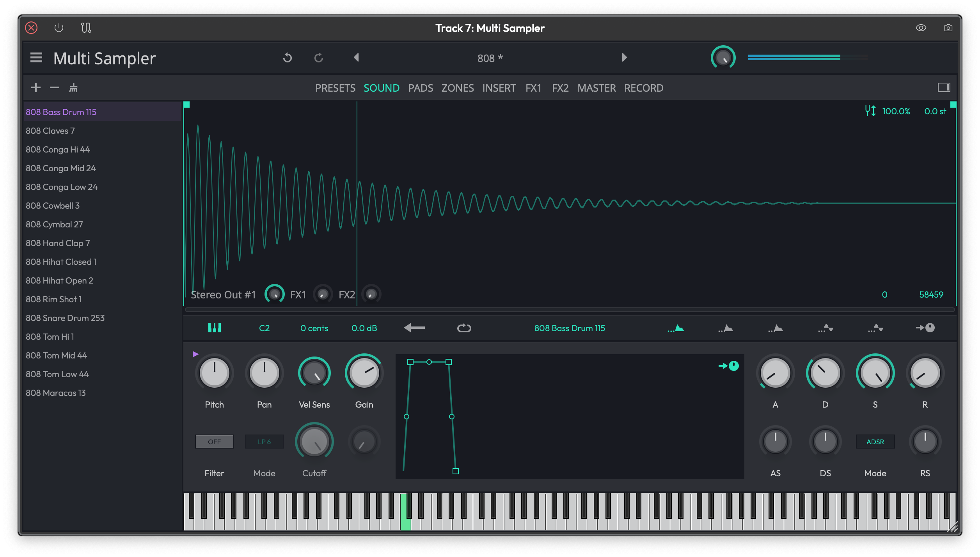Viewport: 980px width, 557px height.
Task: Open the FX1 tab
Action: point(533,88)
